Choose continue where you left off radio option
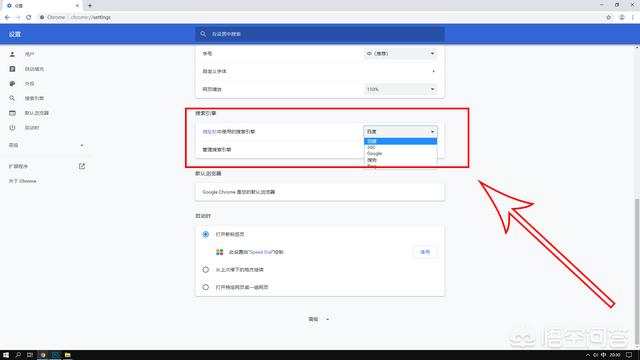The height and width of the screenshot is (360, 640). pos(206,270)
